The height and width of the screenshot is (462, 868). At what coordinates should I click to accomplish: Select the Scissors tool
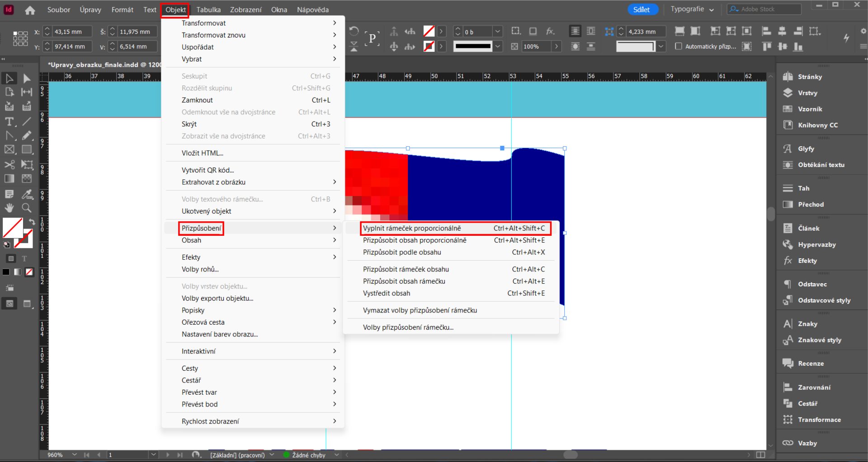[x=9, y=164]
